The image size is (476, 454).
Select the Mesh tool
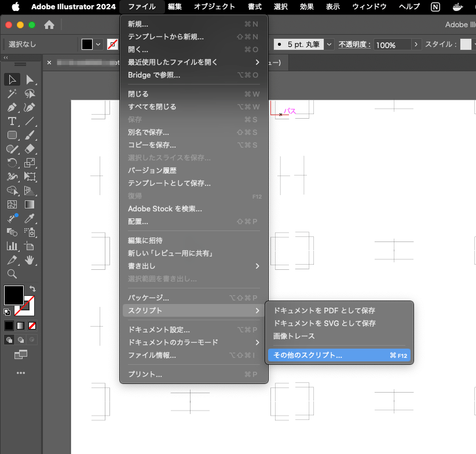(x=12, y=204)
